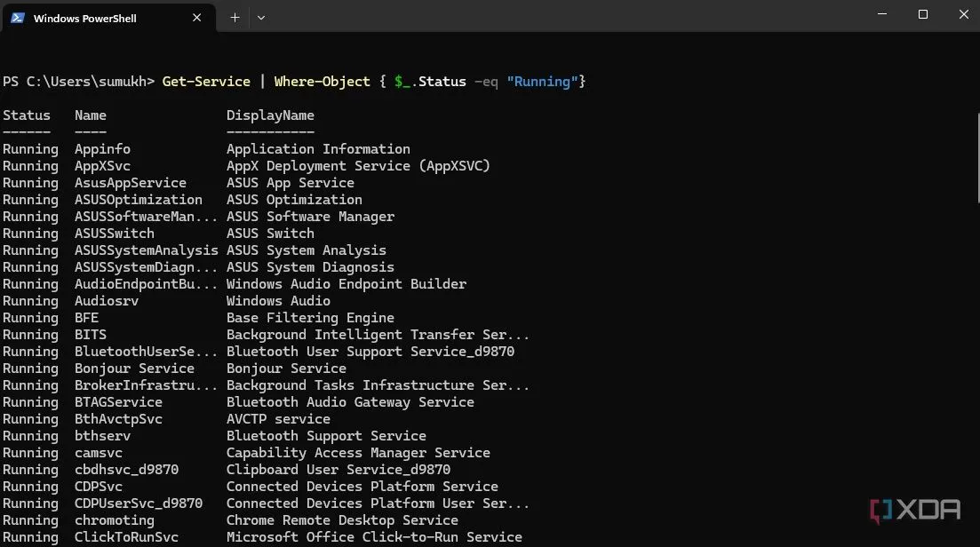Click the bthserv service name
Screen dimensions: 980x547
(102, 436)
